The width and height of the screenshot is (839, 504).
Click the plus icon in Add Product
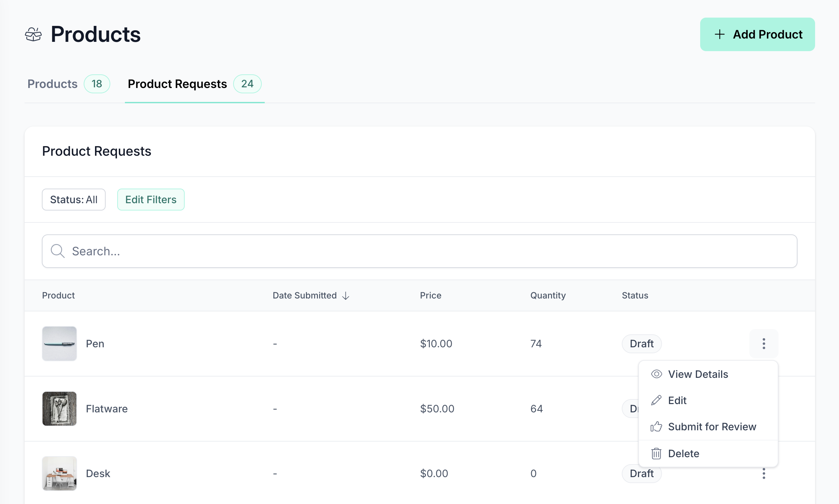click(719, 34)
